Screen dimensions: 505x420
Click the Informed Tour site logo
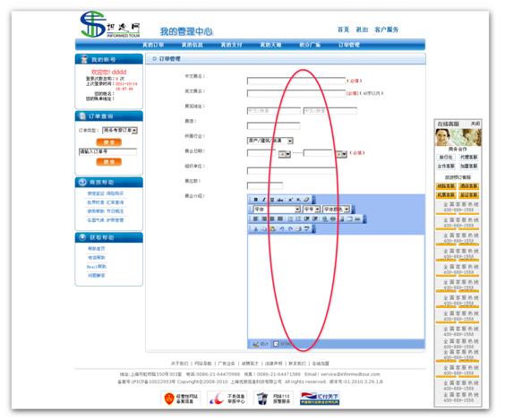point(110,25)
